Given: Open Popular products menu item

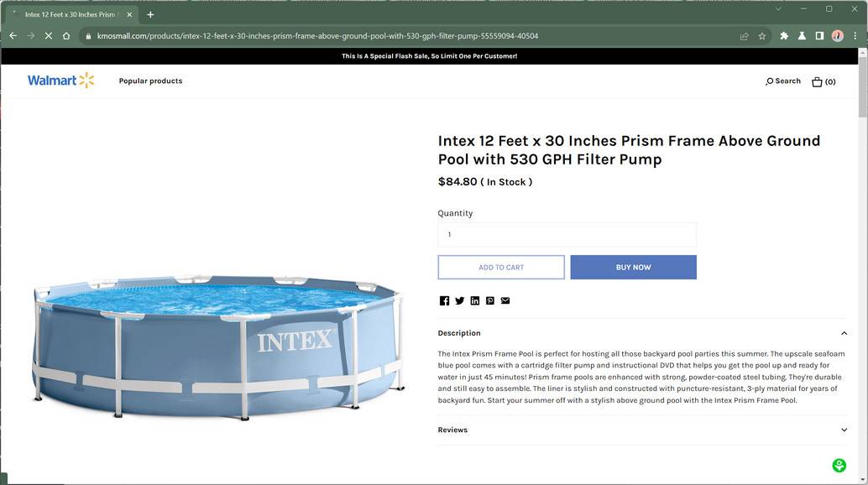Looking at the screenshot, I should [150, 81].
